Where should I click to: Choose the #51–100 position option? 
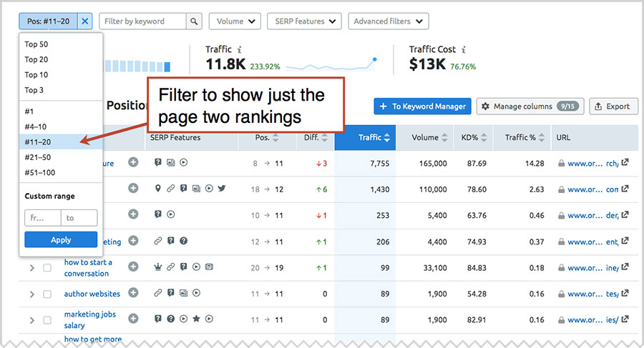61,172
